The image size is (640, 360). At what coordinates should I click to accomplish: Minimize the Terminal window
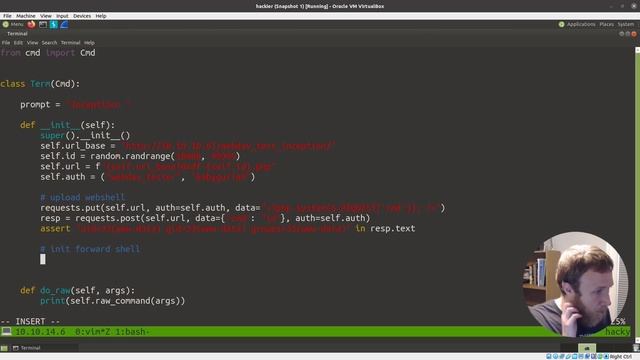(x=622, y=34)
